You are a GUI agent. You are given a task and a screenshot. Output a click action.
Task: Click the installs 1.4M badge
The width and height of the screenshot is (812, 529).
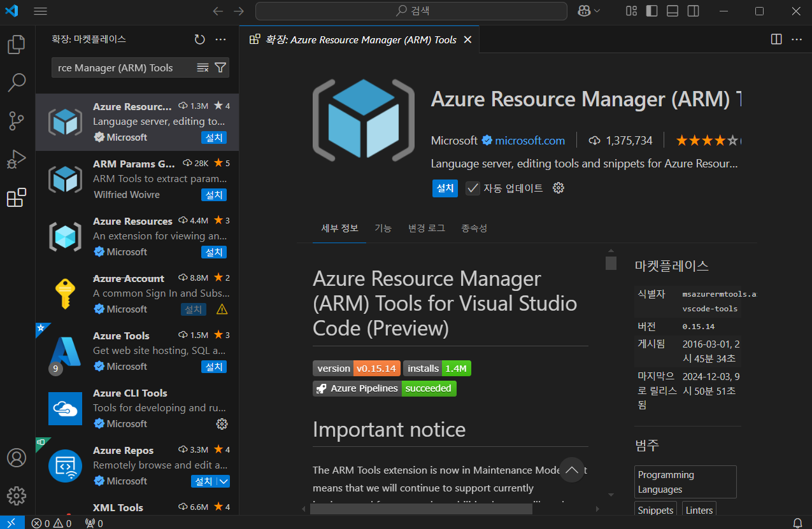click(x=437, y=368)
